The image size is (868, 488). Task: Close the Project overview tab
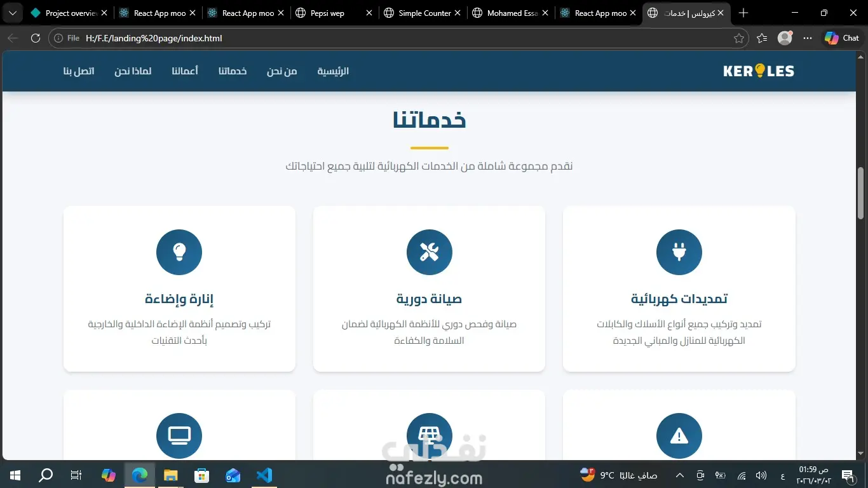point(104,13)
